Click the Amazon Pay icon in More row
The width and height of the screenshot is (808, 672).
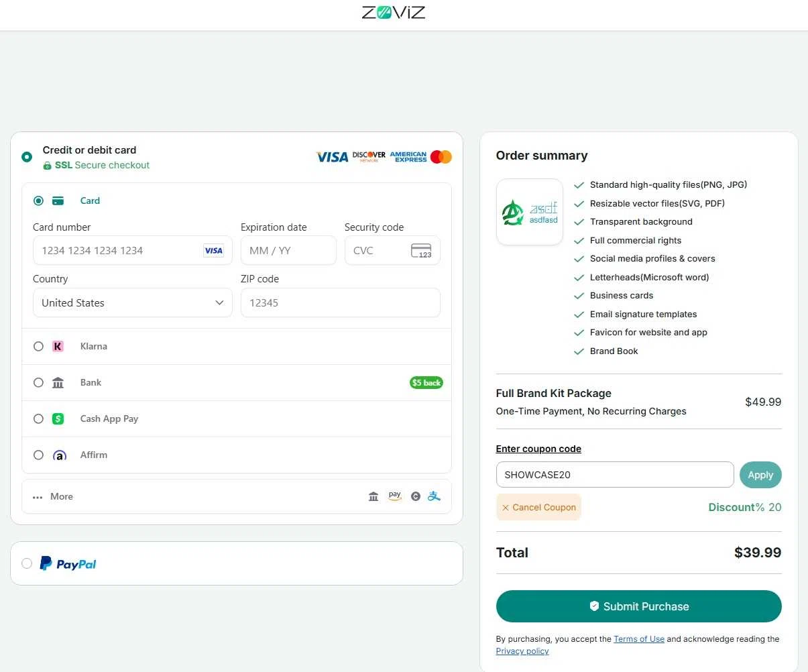pyautogui.click(x=395, y=496)
